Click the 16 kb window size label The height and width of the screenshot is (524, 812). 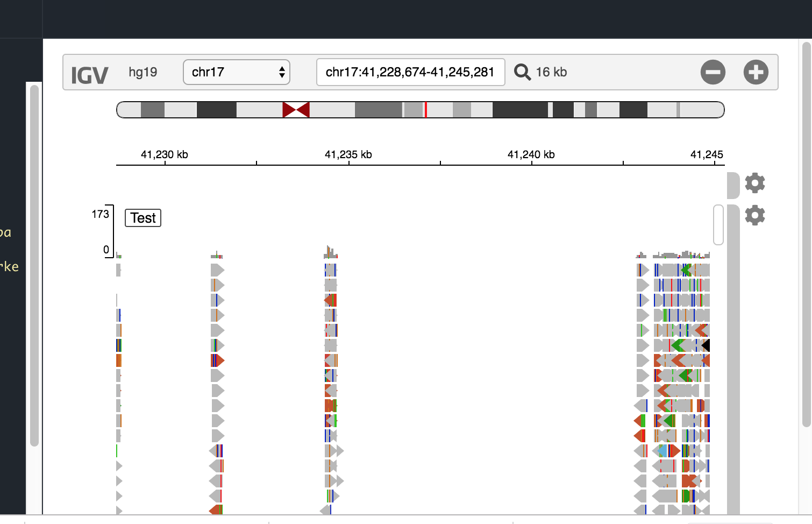pyautogui.click(x=551, y=72)
